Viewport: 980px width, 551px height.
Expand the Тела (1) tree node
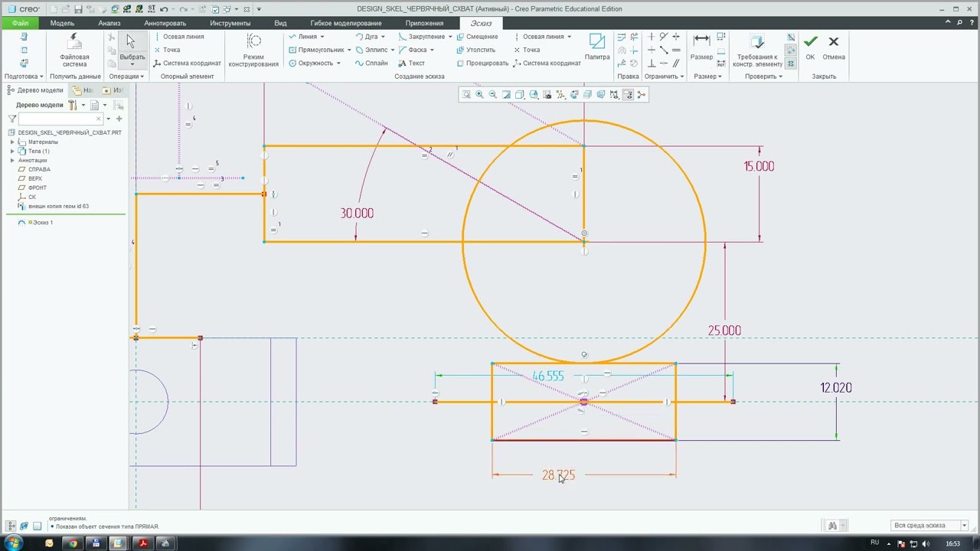12,151
